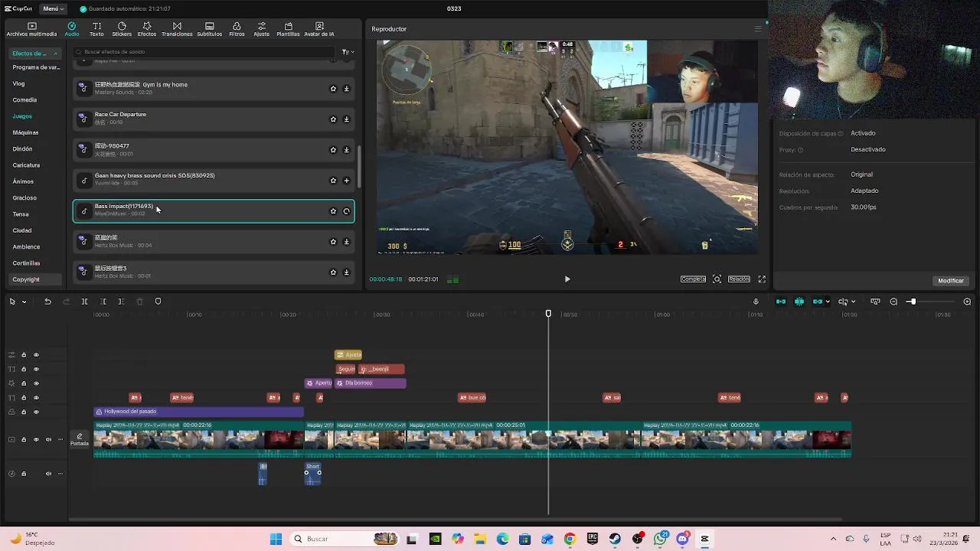Download the Race Car Departure sound

(x=346, y=119)
